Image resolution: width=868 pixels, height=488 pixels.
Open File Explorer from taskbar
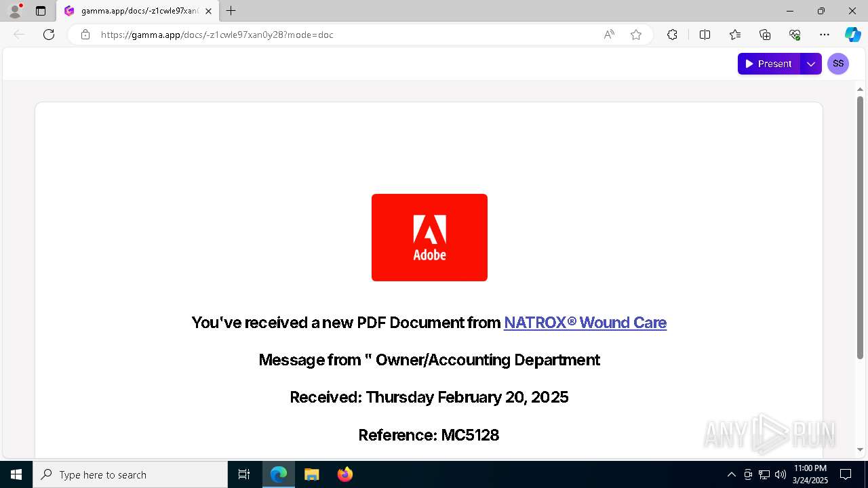(x=311, y=474)
